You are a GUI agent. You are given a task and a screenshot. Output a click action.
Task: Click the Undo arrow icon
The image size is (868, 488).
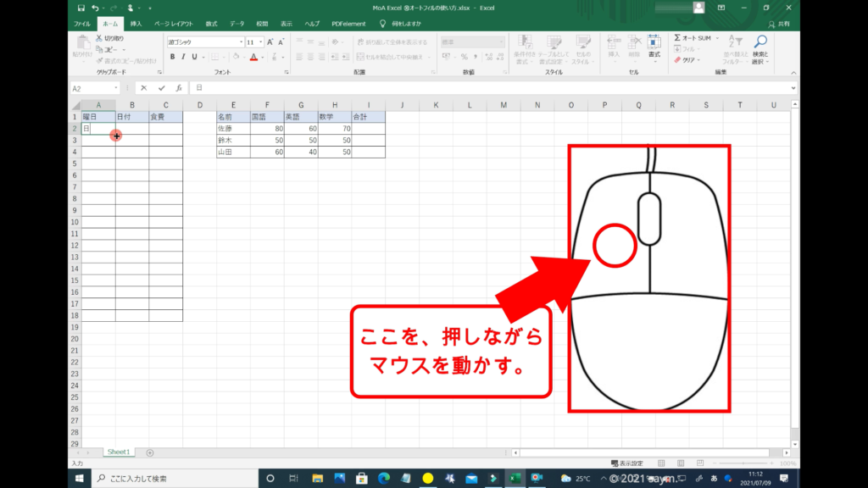(x=95, y=8)
